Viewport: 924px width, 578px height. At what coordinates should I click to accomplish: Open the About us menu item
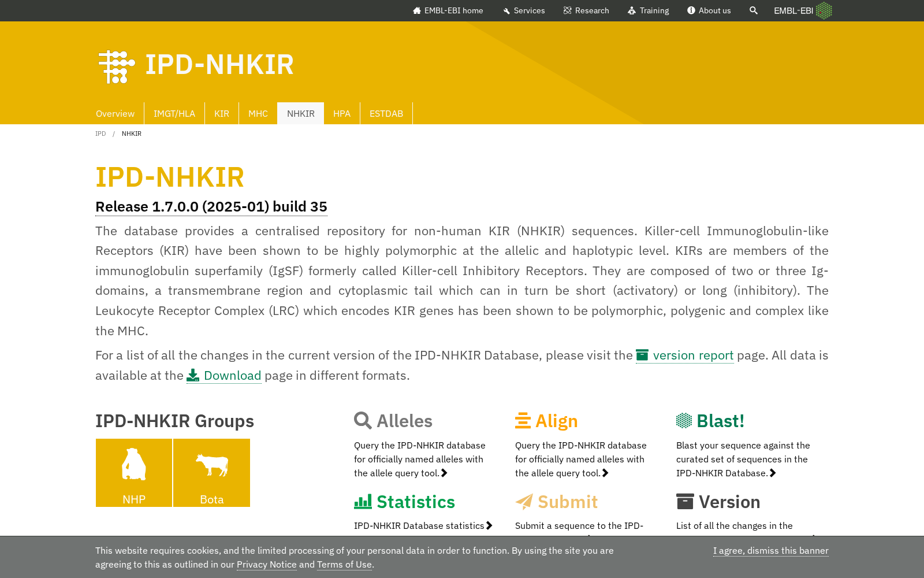coord(709,10)
